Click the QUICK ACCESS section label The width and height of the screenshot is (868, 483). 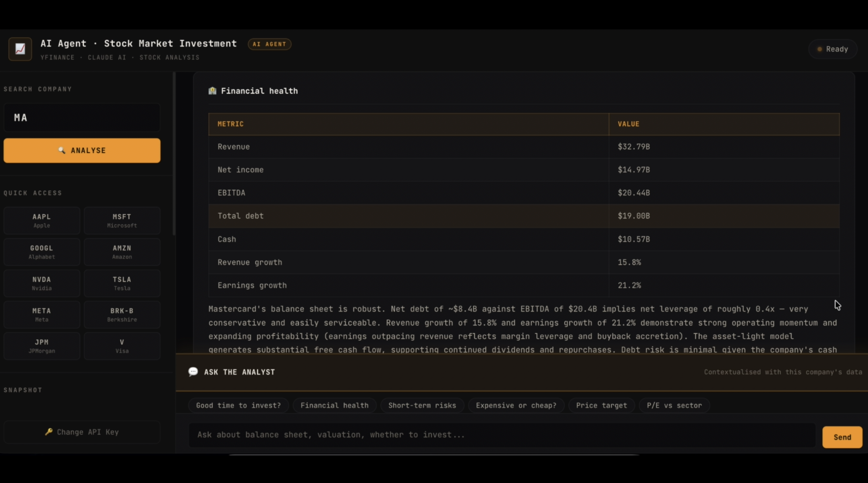33,193
